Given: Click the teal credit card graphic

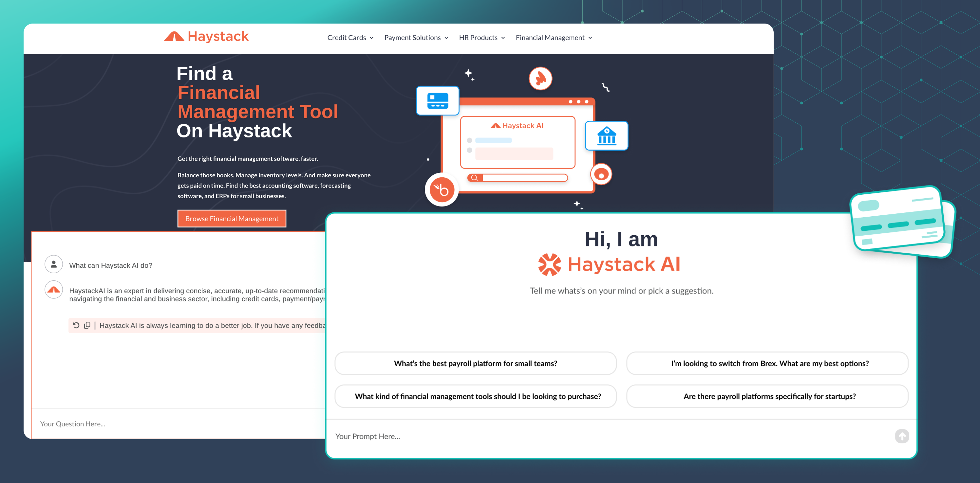Looking at the screenshot, I should 903,222.
